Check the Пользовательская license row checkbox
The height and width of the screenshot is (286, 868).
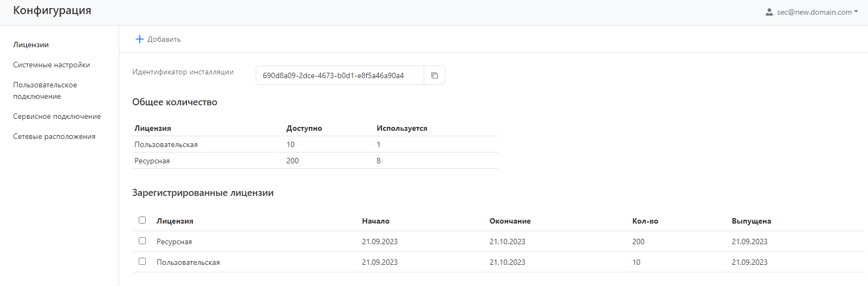pos(142,262)
